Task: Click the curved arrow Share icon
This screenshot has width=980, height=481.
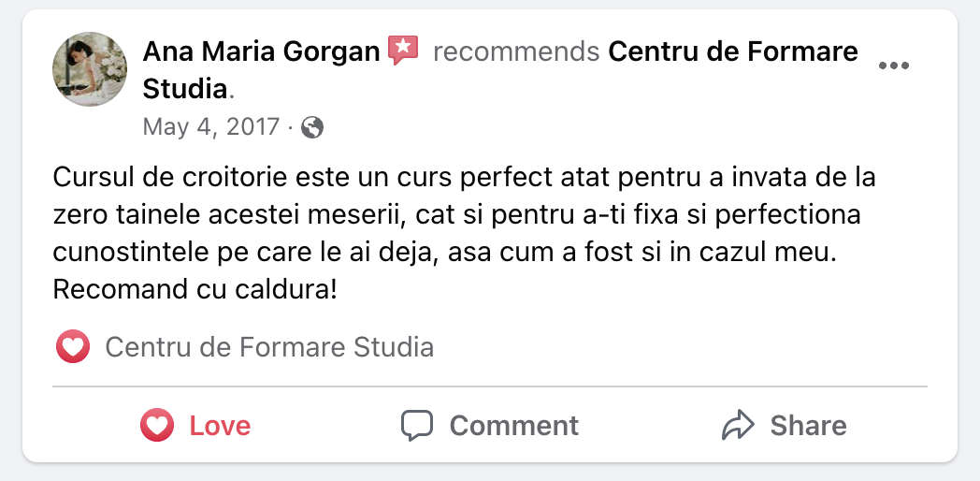Action: pos(738,426)
